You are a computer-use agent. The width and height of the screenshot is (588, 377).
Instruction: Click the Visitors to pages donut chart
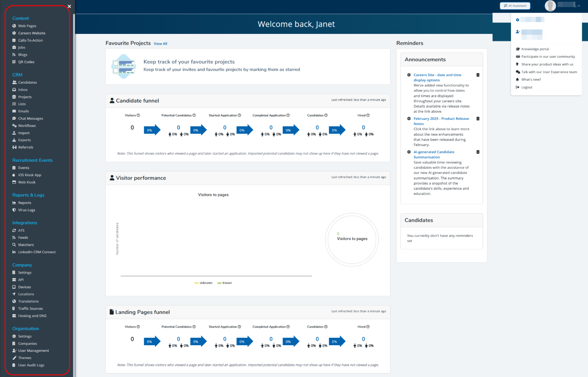[352, 239]
